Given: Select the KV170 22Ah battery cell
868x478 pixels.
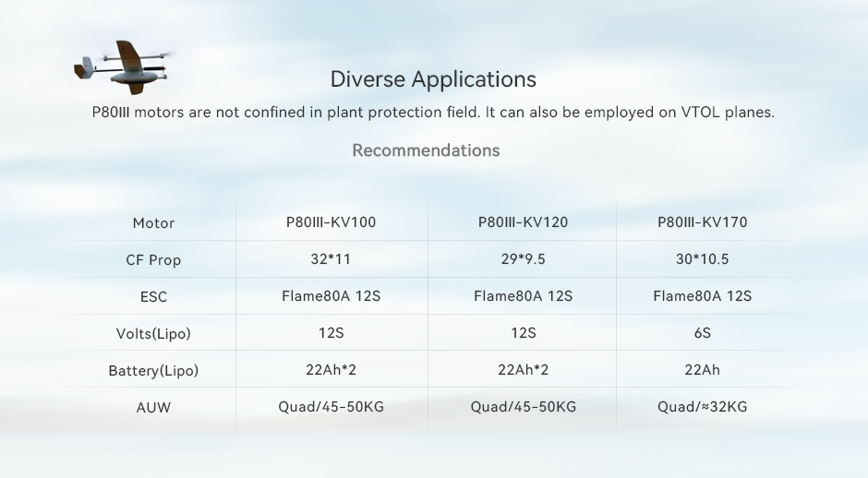Looking at the screenshot, I should click(702, 370).
